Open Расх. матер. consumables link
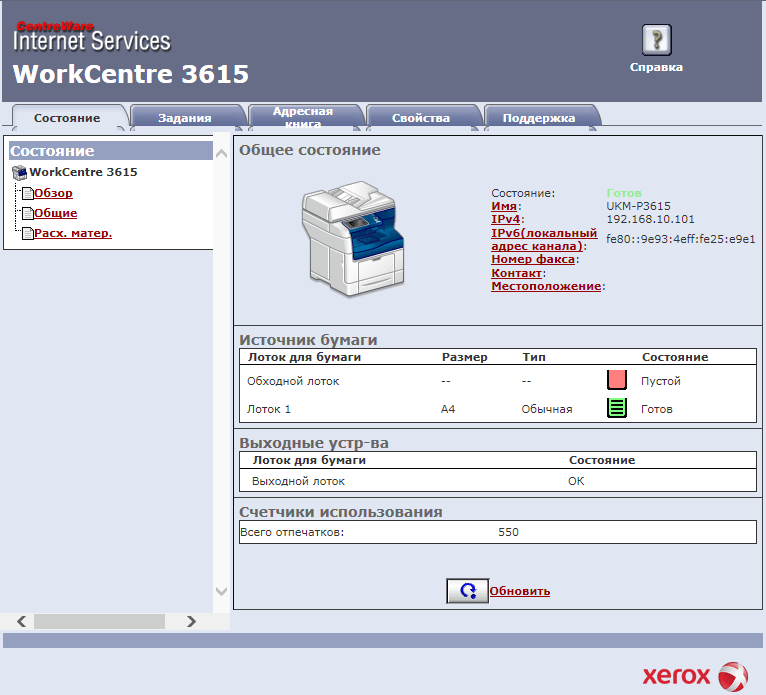Screen dimensions: 766x695 click(x=73, y=233)
